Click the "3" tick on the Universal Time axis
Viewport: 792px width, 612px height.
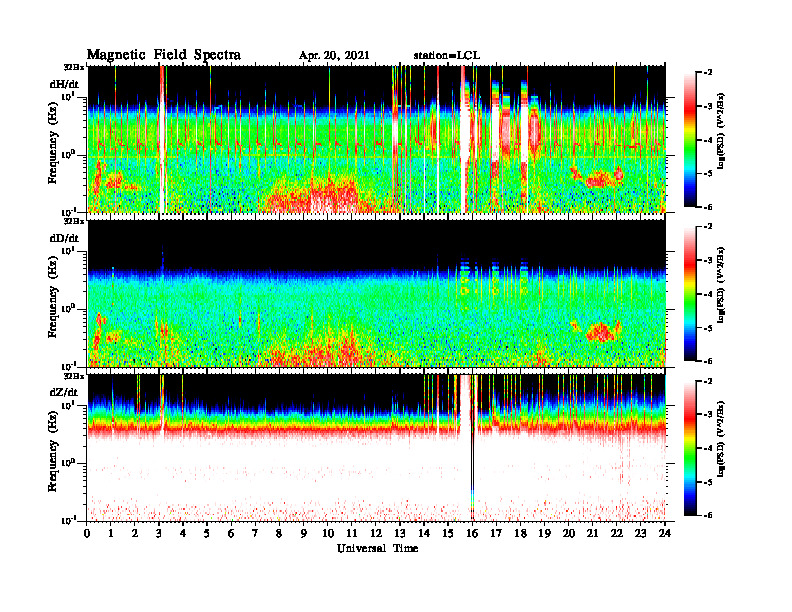[159, 534]
